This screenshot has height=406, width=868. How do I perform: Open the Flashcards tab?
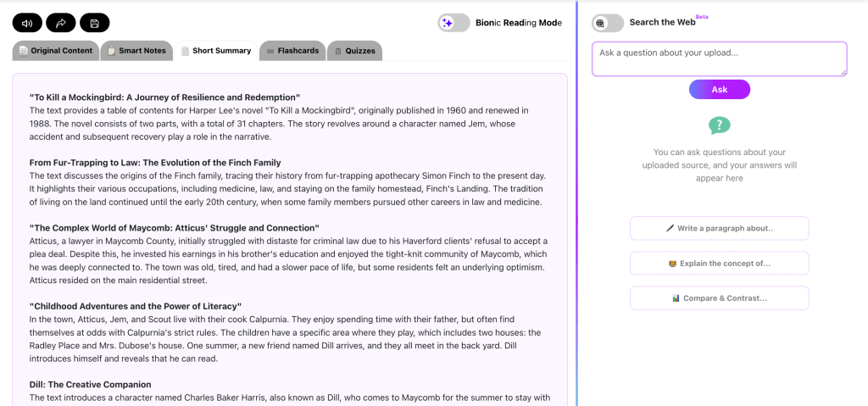tap(292, 51)
